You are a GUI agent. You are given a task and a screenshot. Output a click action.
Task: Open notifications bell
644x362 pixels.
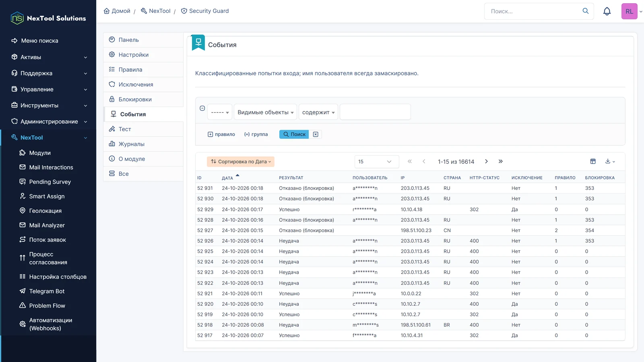[607, 11]
